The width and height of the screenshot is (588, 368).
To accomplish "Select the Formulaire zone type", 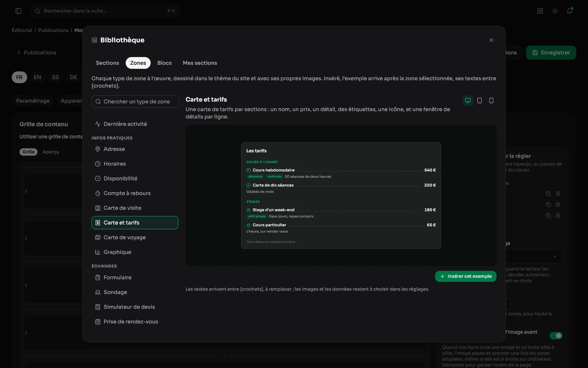I will [135, 277].
